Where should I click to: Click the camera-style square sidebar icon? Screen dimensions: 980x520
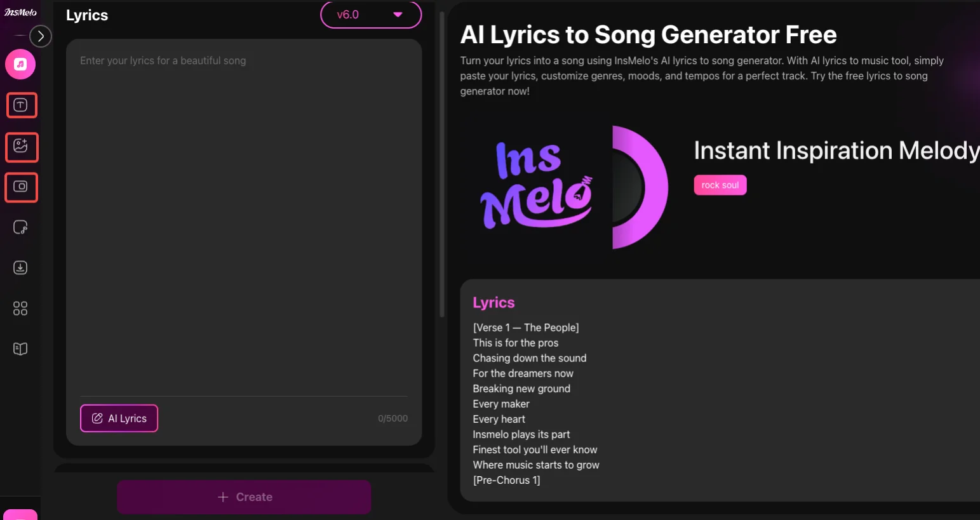[x=21, y=187]
